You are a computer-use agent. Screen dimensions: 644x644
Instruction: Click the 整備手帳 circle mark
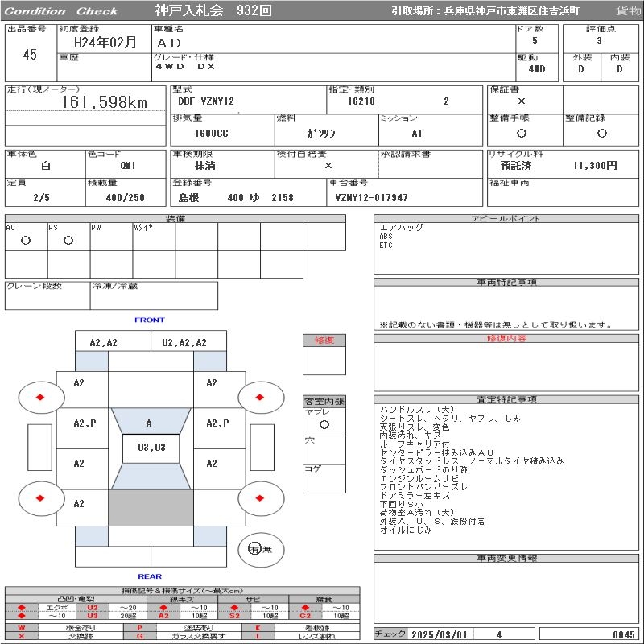(521, 133)
